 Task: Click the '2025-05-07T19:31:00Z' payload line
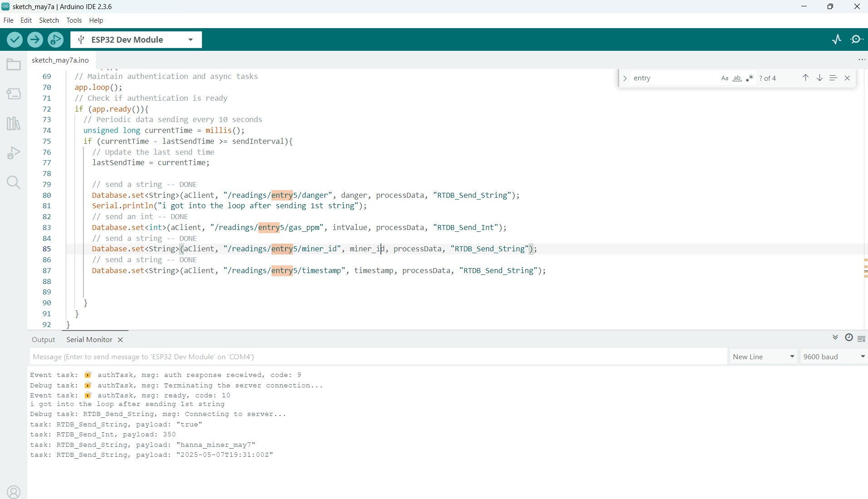(x=152, y=455)
